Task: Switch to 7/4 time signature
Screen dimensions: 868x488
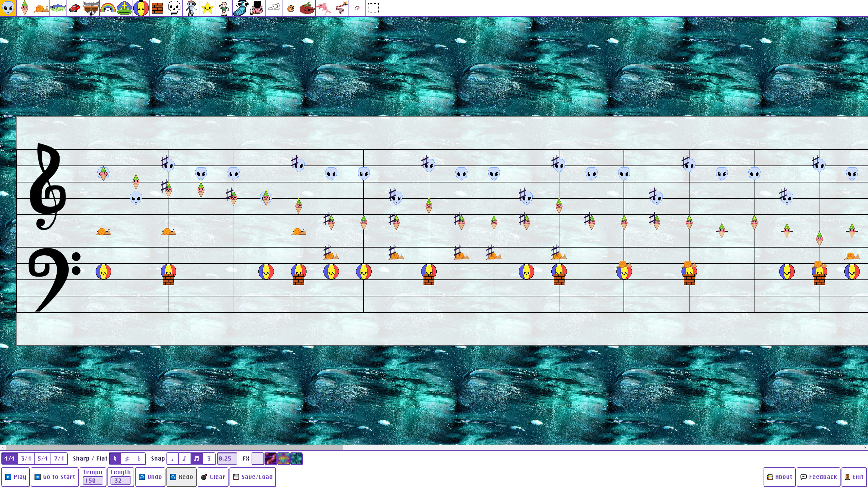Action: point(60,458)
